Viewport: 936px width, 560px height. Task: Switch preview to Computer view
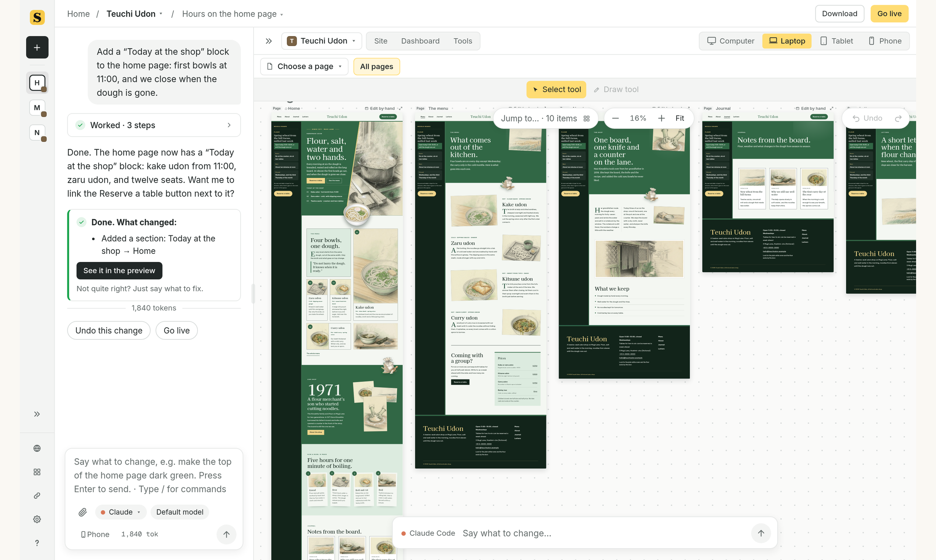tap(731, 41)
